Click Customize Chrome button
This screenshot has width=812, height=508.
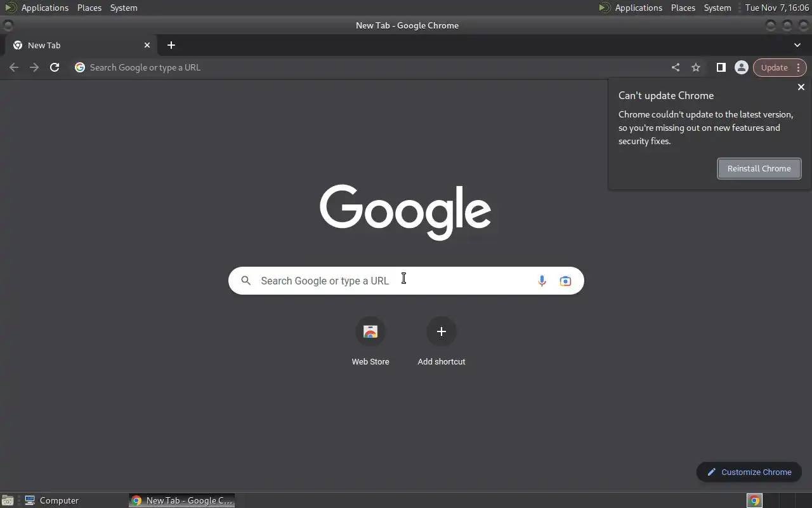(749, 472)
